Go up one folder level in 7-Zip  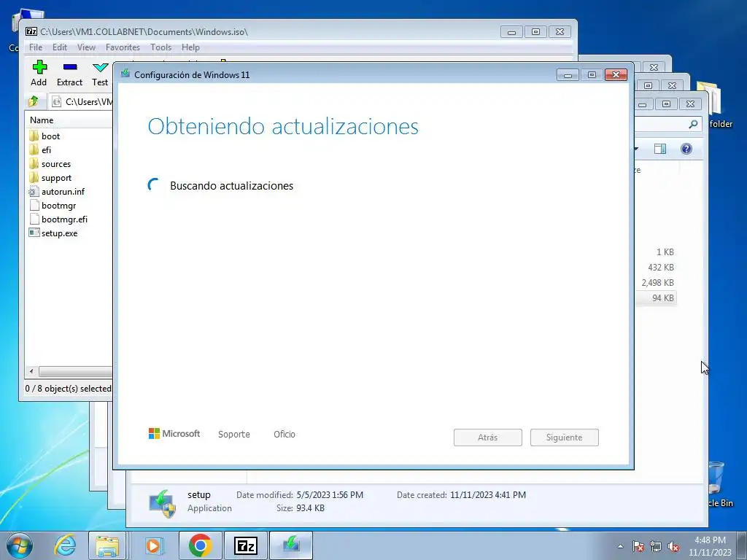point(34,101)
